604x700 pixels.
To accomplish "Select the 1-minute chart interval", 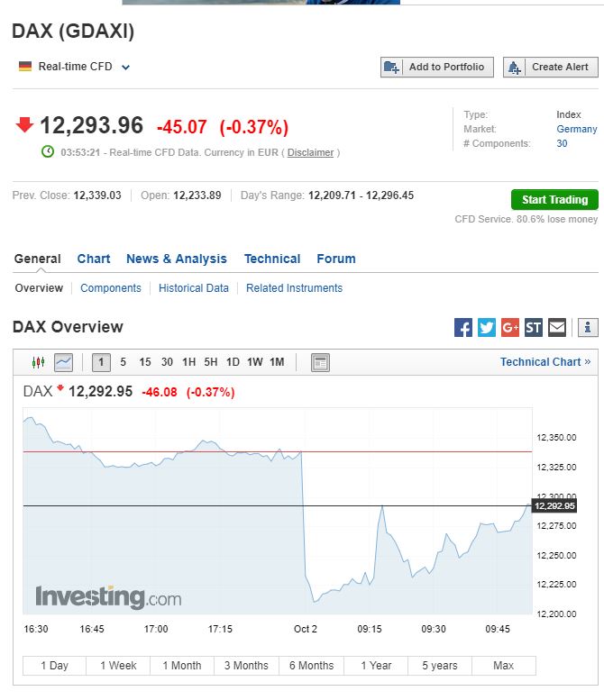I will pyautogui.click(x=101, y=362).
